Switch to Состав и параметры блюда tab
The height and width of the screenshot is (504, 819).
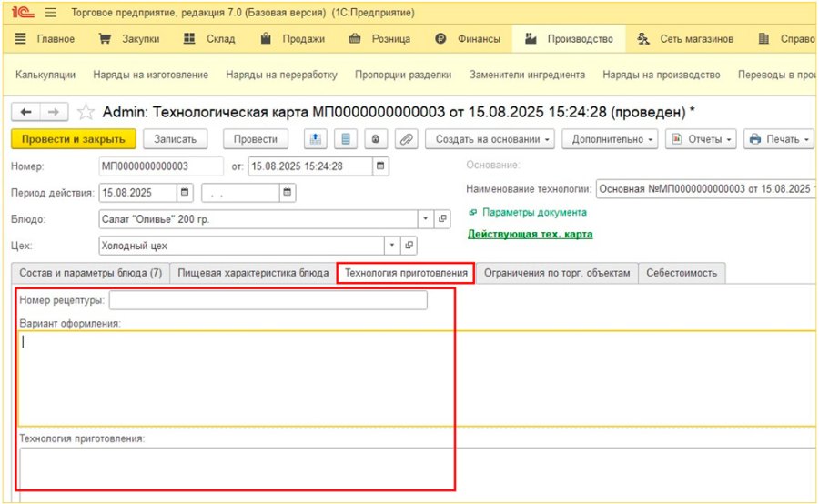[x=91, y=273]
